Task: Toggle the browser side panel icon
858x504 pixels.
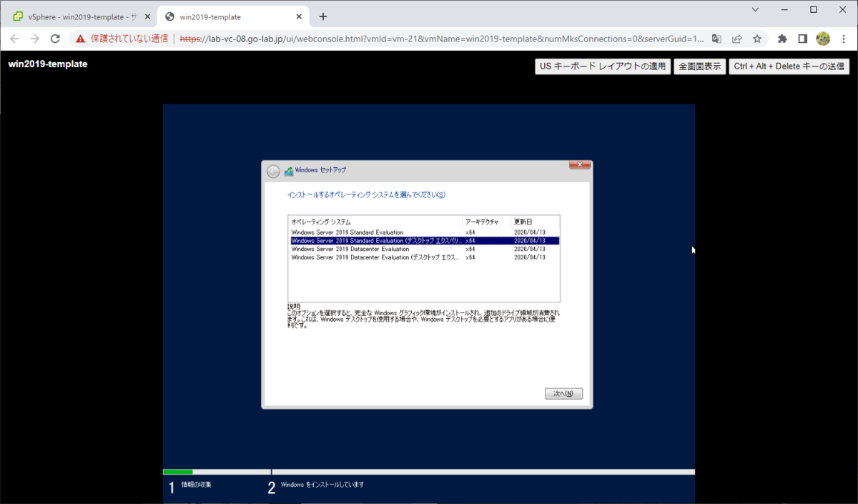Action: pos(802,39)
